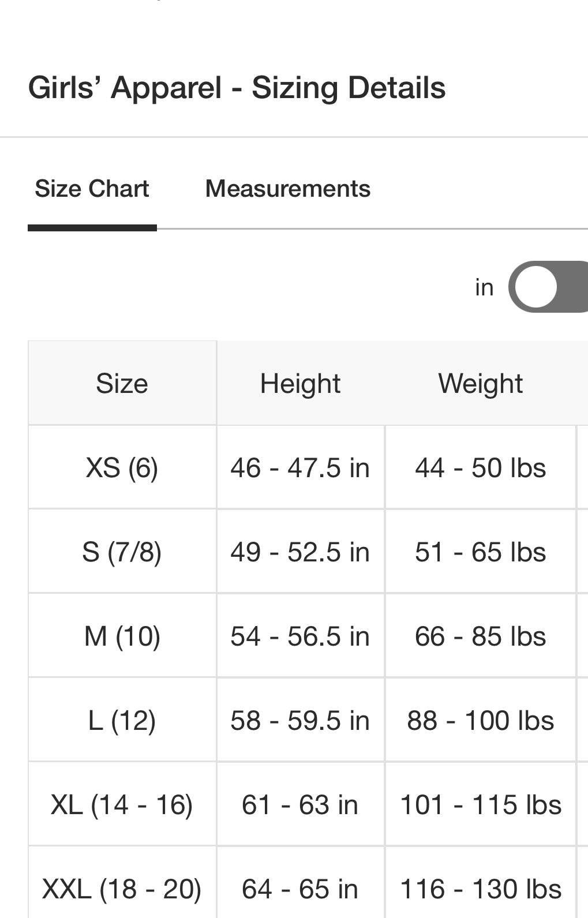Toggle the inches unit switch
Screen dimensions: 588x918
548,287
